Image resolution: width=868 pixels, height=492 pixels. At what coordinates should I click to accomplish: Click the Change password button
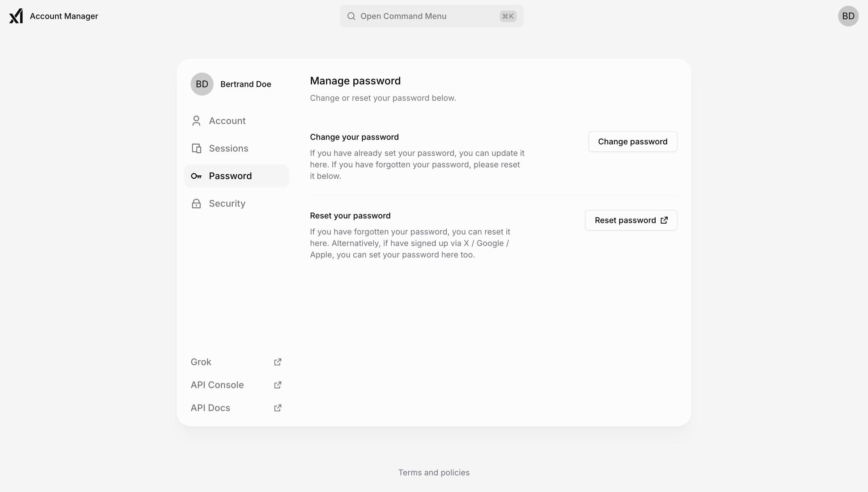(x=633, y=141)
